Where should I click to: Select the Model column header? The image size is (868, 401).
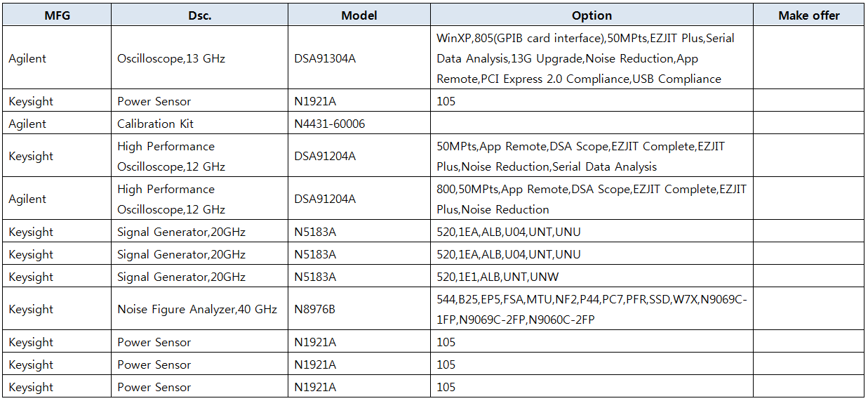(x=359, y=15)
